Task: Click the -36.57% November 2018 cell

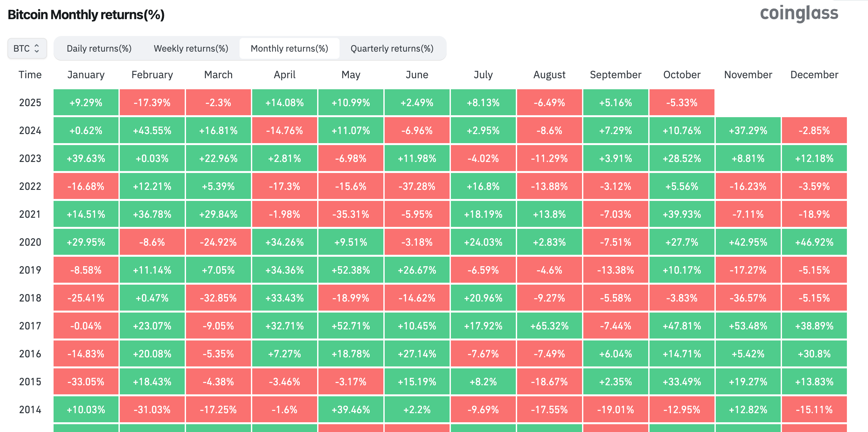Action: point(748,298)
